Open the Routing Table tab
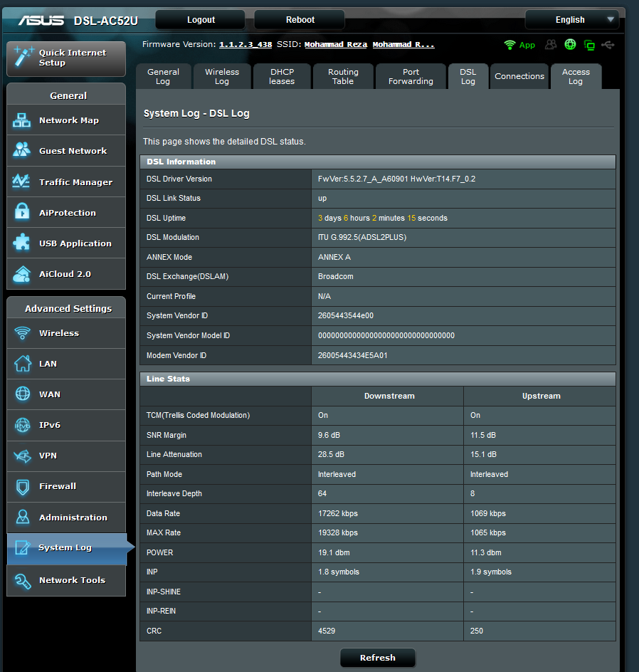The height and width of the screenshot is (672, 639). pos(343,76)
